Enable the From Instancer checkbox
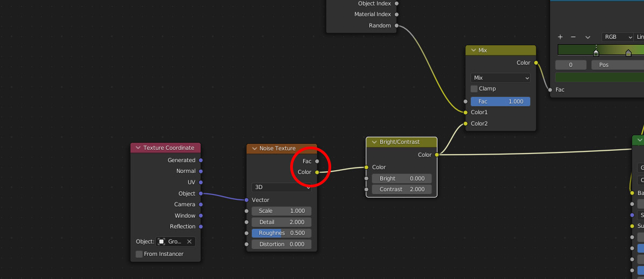 pyautogui.click(x=139, y=254)
